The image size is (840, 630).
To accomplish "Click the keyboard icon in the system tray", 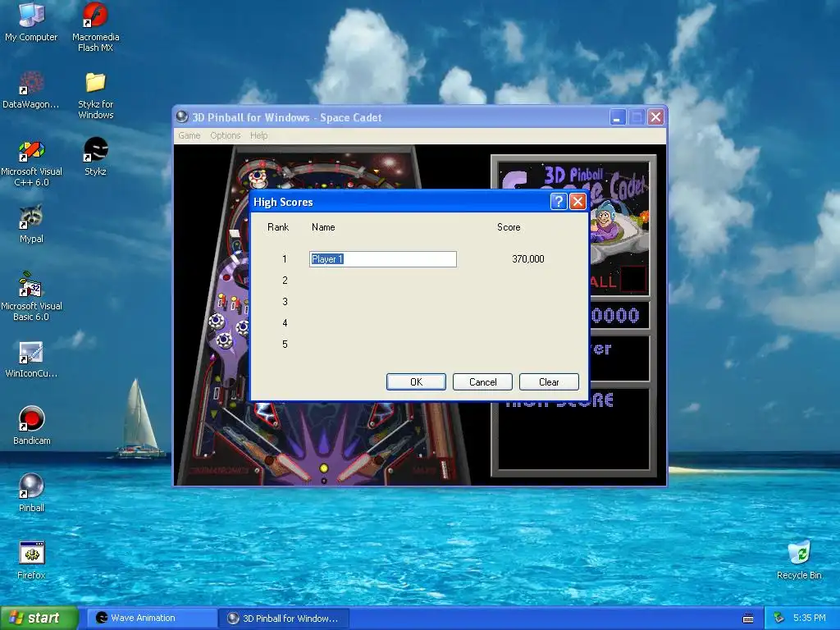I will pos(748,619).
